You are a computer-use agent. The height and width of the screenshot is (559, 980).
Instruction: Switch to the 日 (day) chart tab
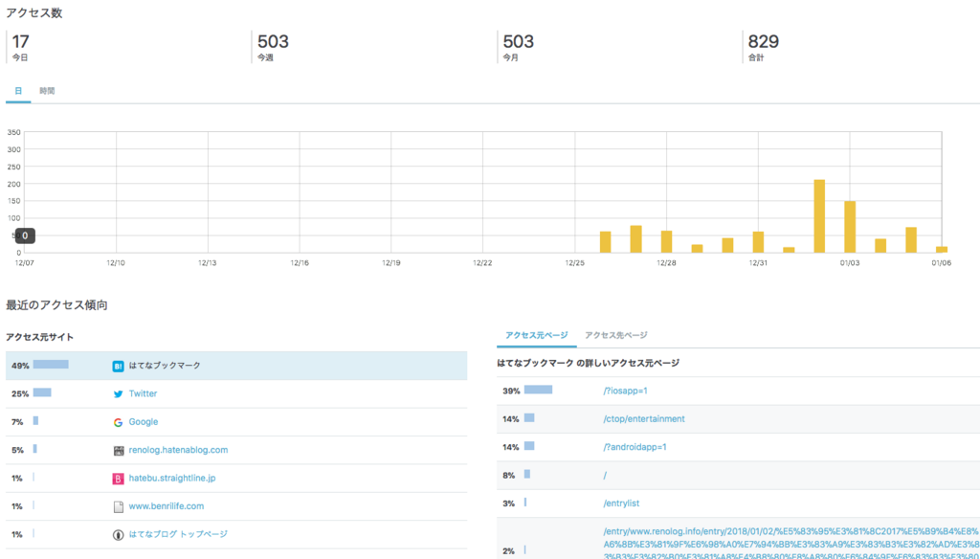(x=18, y=91)
